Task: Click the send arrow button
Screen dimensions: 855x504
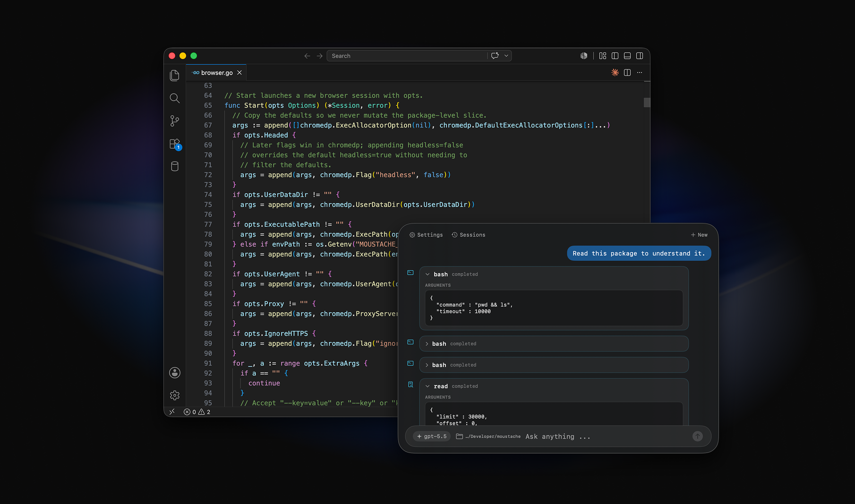Action: coord(697,436)
